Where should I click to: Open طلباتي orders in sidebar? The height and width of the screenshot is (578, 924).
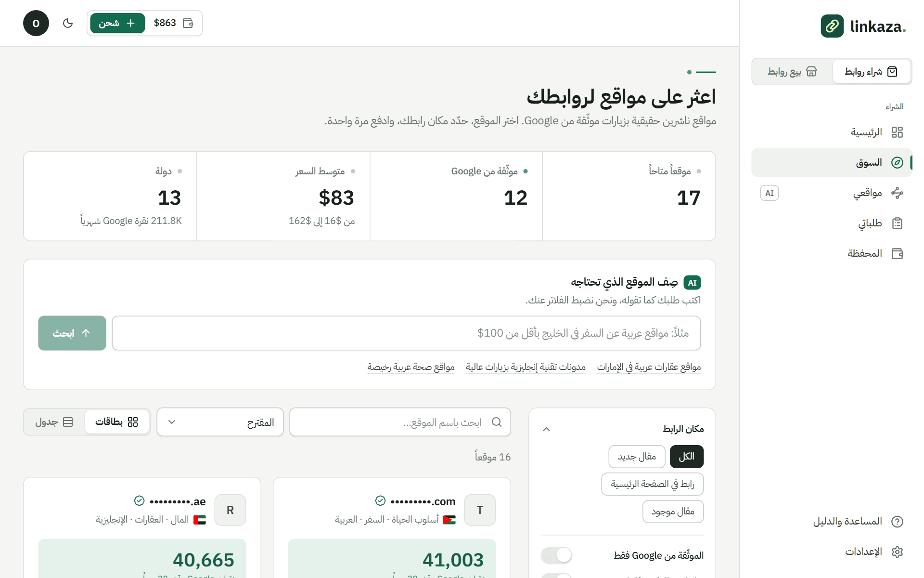(x=832, y=223)
